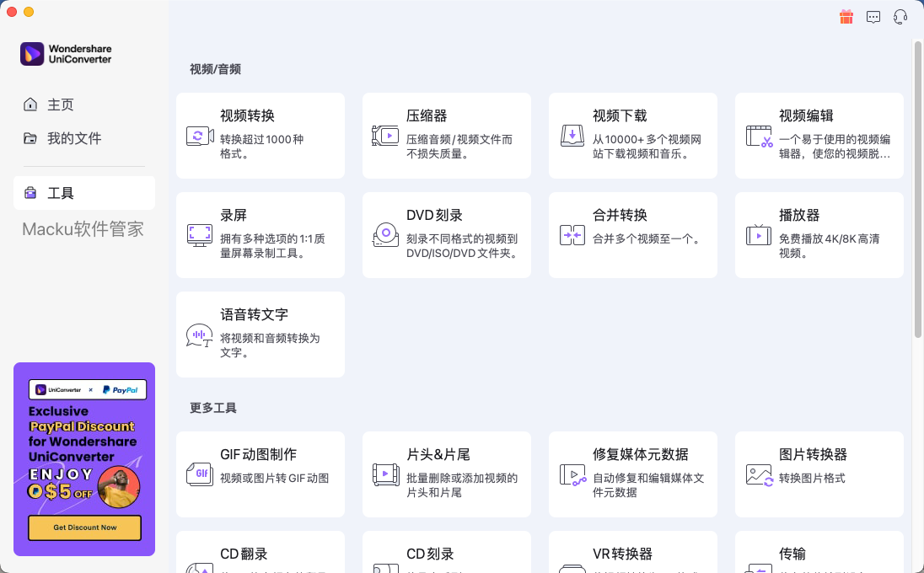Contact customer support via headset icon
The image size is (924, 573).
pyautogui.click(x=900, y=17)
